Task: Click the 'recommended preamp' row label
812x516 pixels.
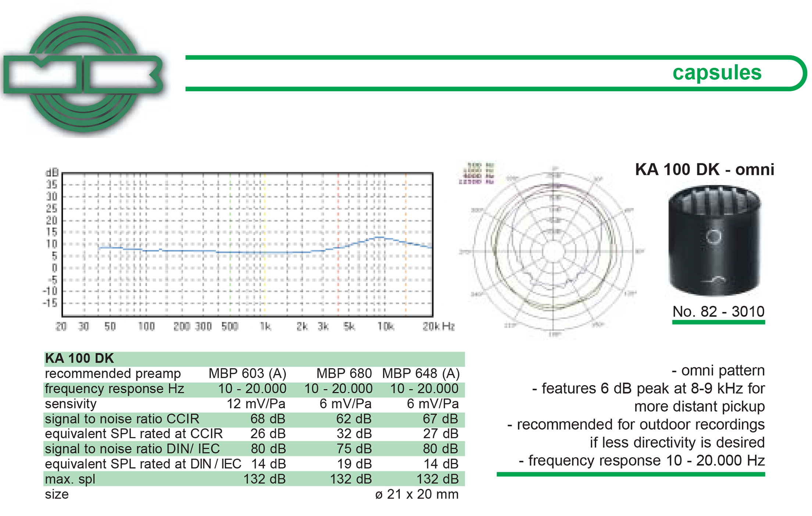Action: pyautogui.click(x=113, y=374)
